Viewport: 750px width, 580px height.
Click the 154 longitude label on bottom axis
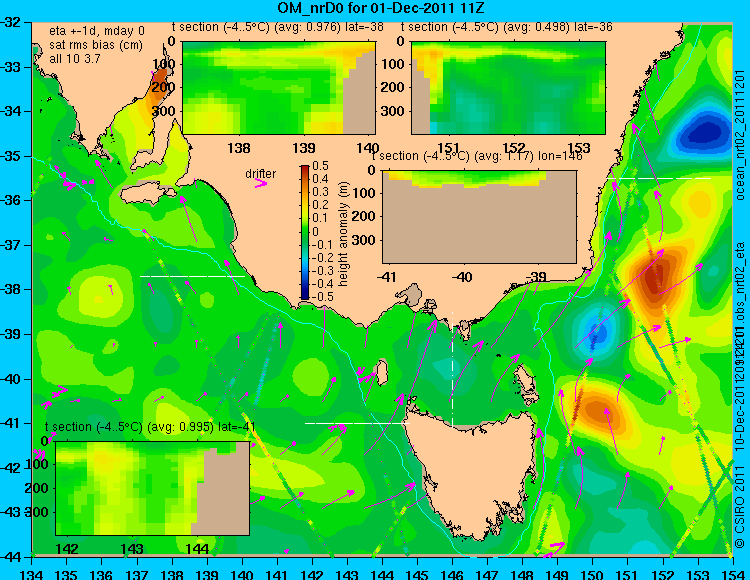pos(733,574)
